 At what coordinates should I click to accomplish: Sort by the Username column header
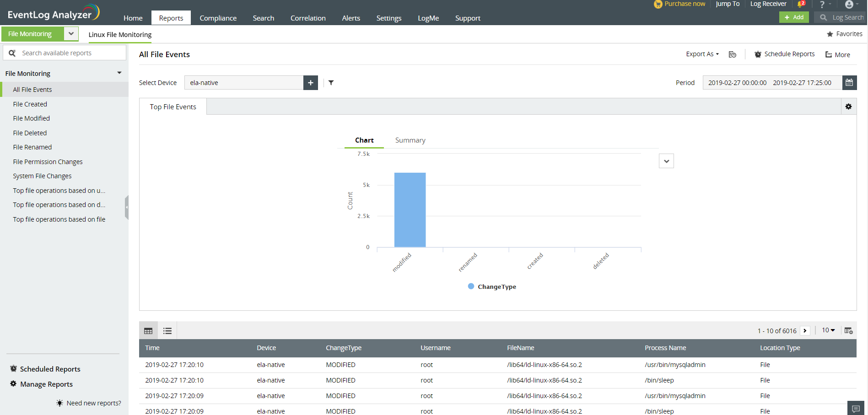(435, 348)
